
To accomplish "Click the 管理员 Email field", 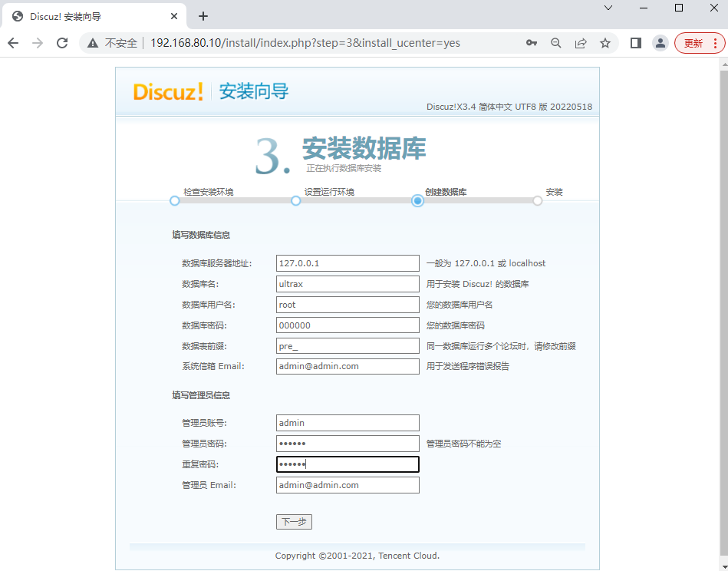I will coord(348,485).
